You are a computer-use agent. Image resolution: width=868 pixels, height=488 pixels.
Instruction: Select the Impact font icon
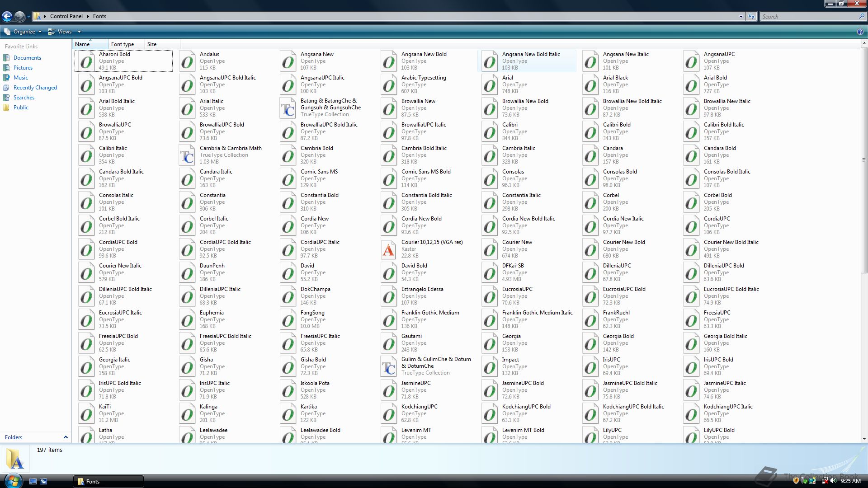(490, 366)
